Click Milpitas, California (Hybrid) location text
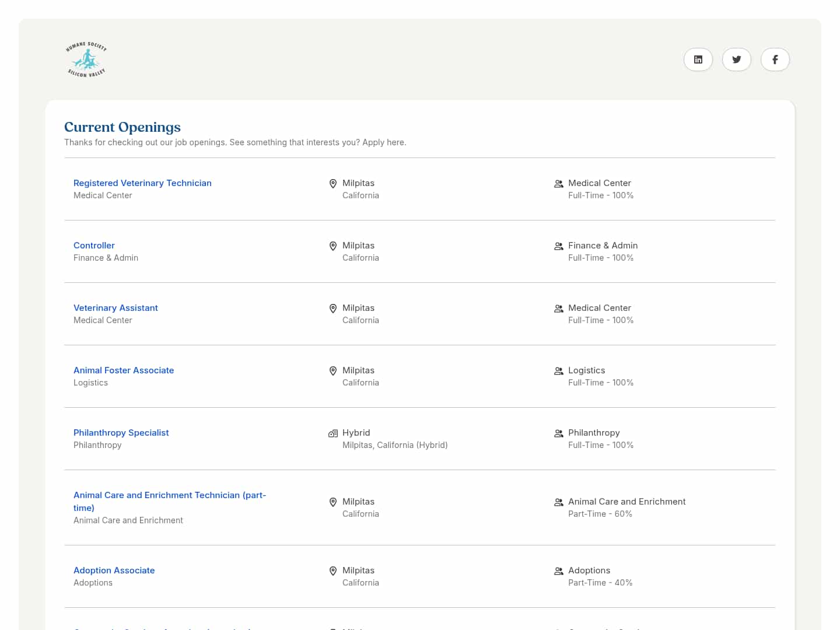Viewport: 840px width, 630px height. tap(395, 445)
